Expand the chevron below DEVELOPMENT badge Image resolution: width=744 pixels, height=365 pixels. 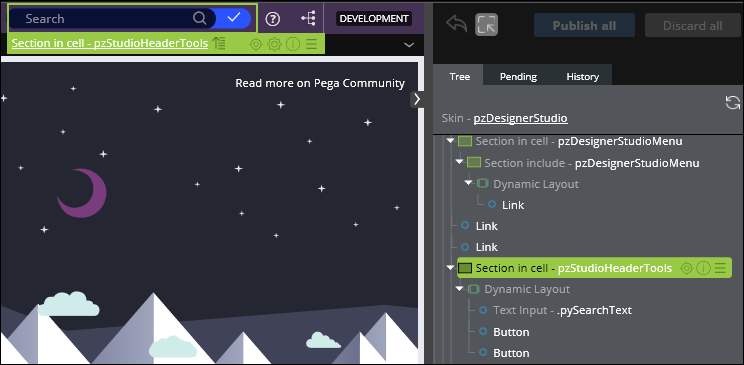409,45
